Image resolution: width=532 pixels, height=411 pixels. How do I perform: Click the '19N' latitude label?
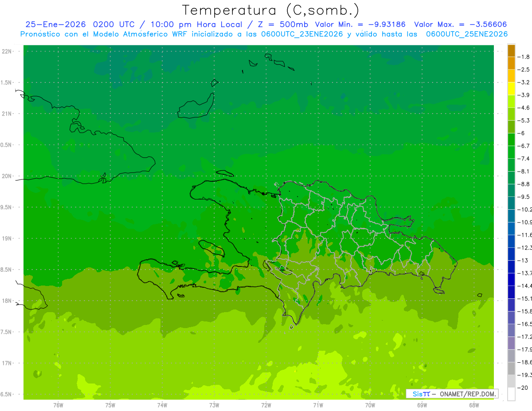coord(7,239)
